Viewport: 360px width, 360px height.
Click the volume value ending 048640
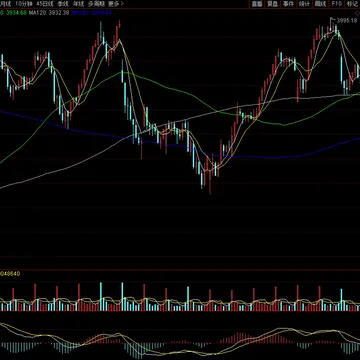[x=10, y=274]
